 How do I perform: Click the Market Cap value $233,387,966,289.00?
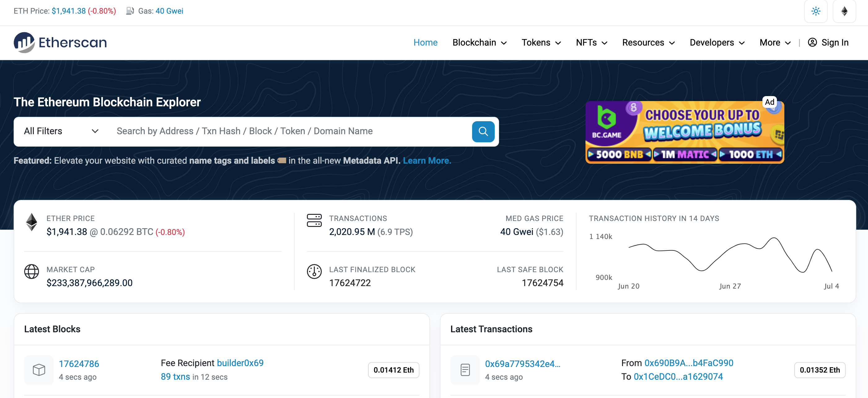[90, 283]
